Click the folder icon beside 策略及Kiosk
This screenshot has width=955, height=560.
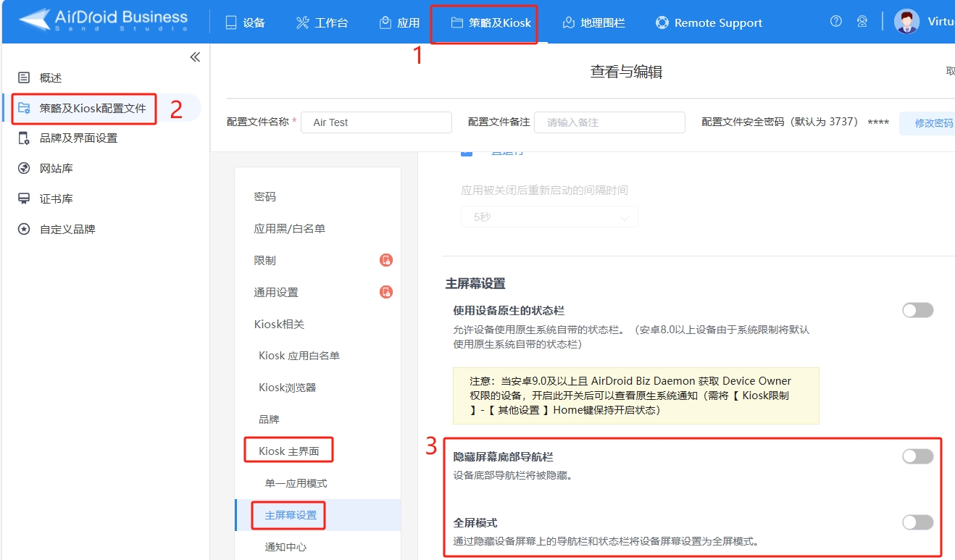coord(457,22)
